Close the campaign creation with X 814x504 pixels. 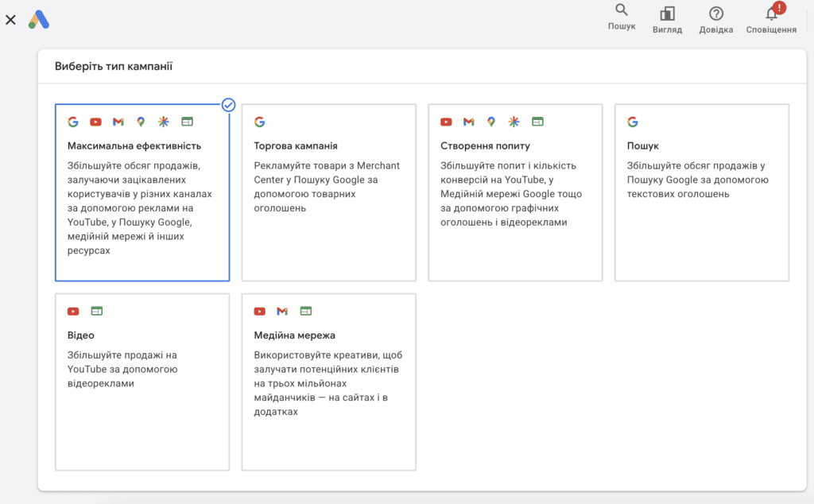[x=10, y=20]
